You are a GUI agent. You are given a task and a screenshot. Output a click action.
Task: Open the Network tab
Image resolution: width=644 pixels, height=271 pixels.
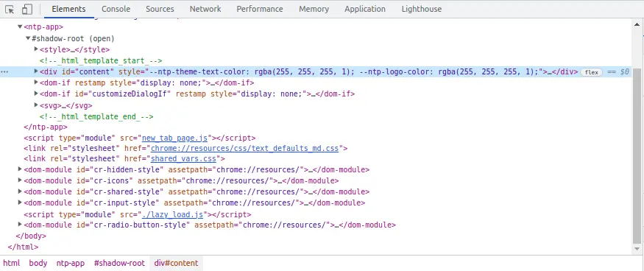click(205, 9)
